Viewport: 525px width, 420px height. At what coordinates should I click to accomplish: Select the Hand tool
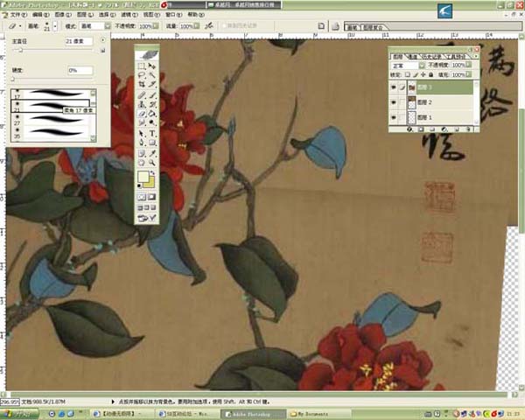tap(142, 163)
